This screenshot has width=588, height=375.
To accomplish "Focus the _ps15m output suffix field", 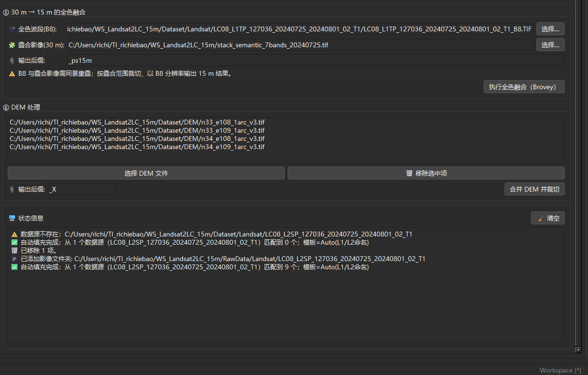I will [x=315, y=60].
